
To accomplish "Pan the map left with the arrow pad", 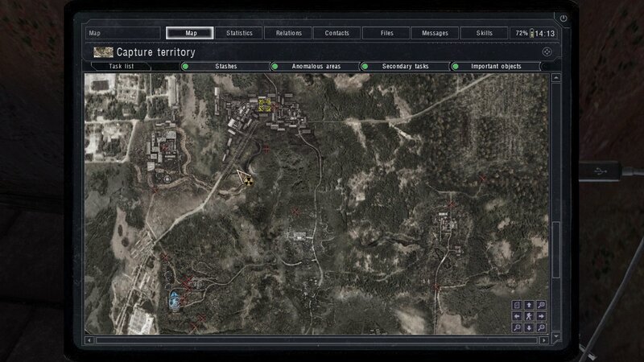I will 517,316.
